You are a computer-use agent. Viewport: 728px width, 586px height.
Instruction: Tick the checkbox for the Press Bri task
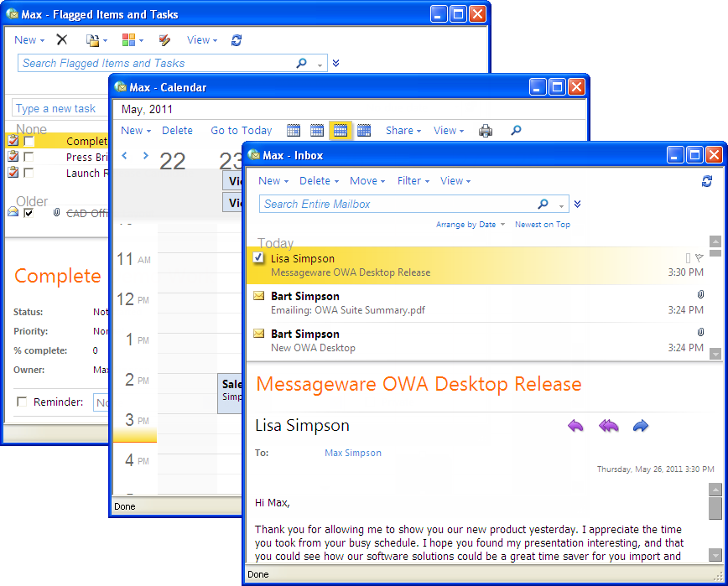click(29, 157)
